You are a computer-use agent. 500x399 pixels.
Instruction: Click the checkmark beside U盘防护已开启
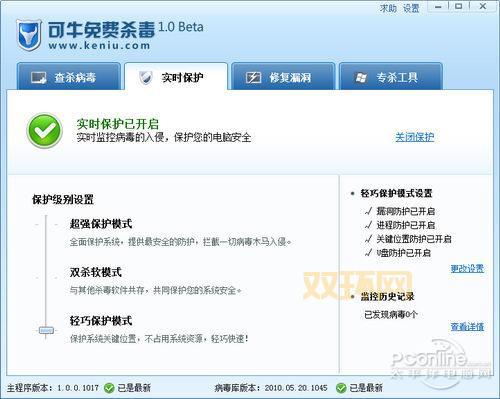coord(368,253)
